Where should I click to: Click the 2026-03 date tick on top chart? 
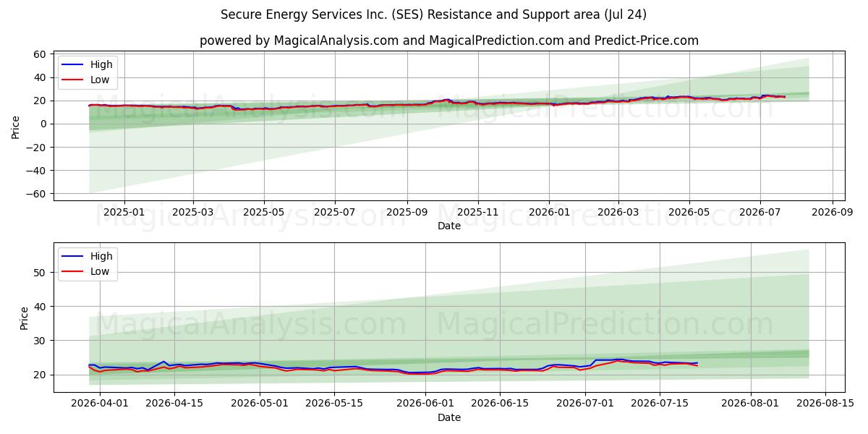[618, 213]
